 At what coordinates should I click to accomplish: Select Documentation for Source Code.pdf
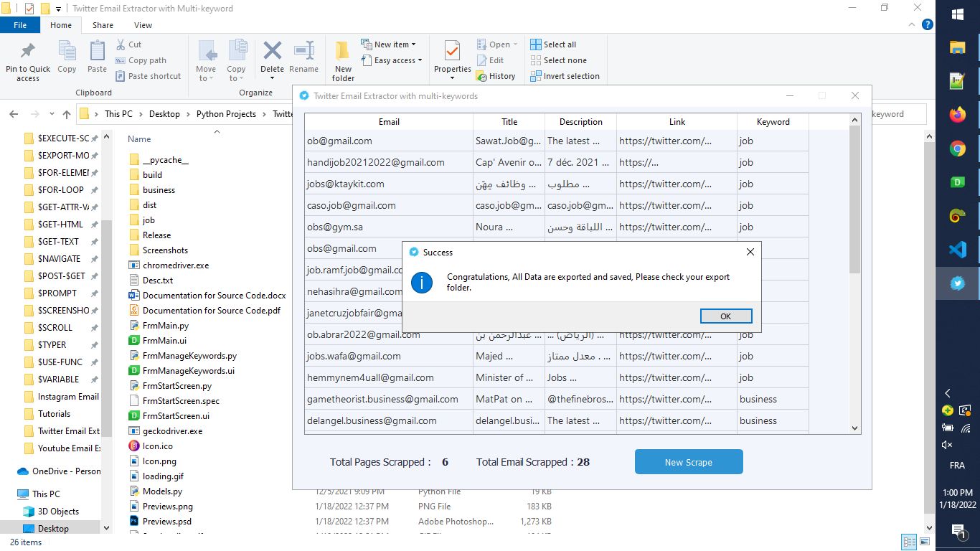coord(211,311)
